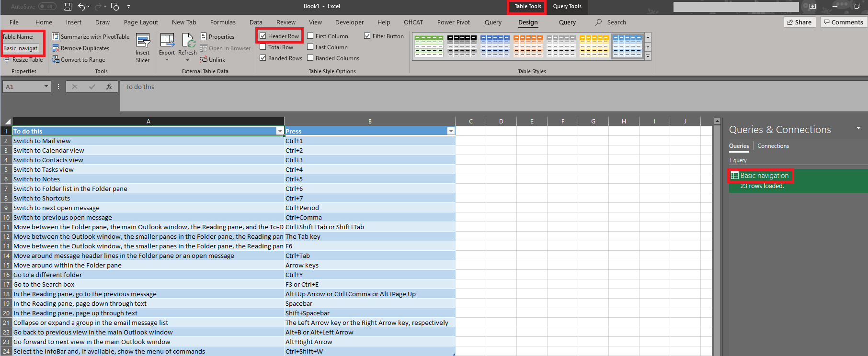
Task: Enable the First Column checkbox
Action: coord(310,36)
